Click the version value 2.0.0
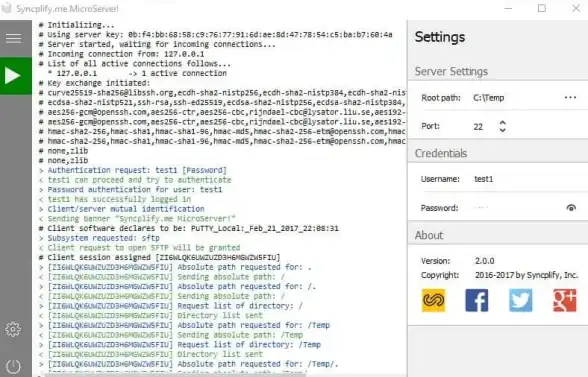 coord(484,261)
